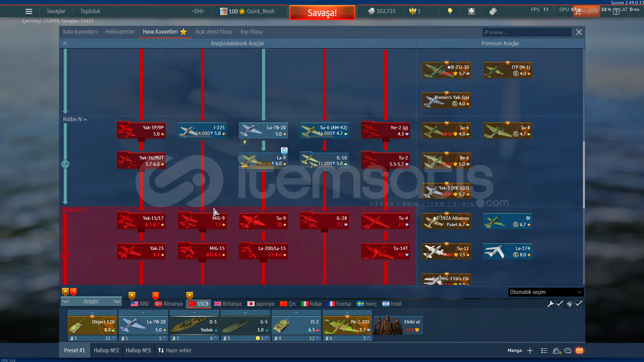The height and width of the screenshot is (362, 644).
Task: Collapse the Rütbe IV rank section
Action: pos(75,119)
